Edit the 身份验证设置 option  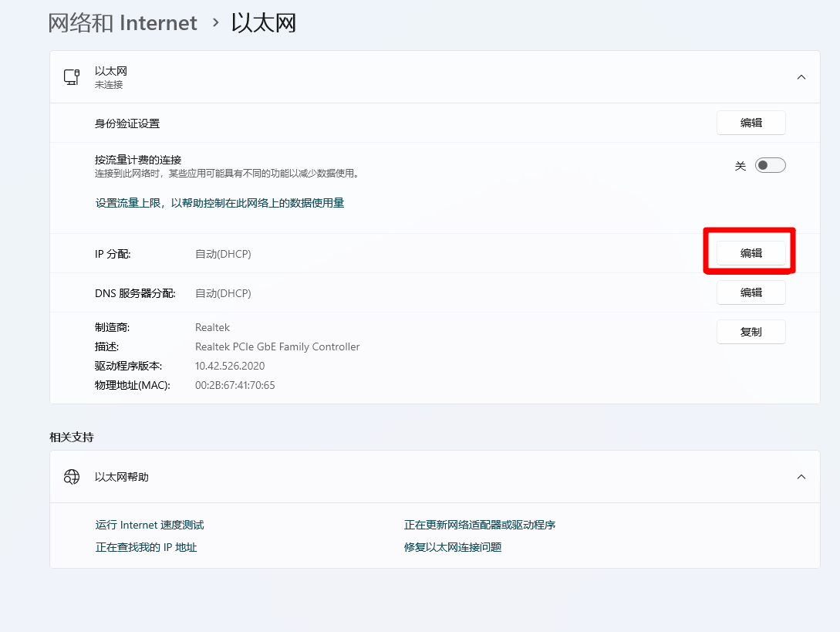(751, 123)
